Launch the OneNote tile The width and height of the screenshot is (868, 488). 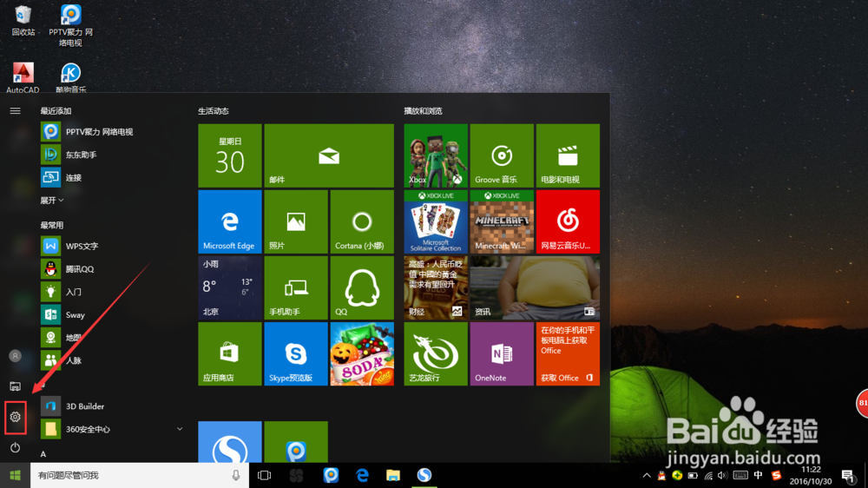coord(502,353)
